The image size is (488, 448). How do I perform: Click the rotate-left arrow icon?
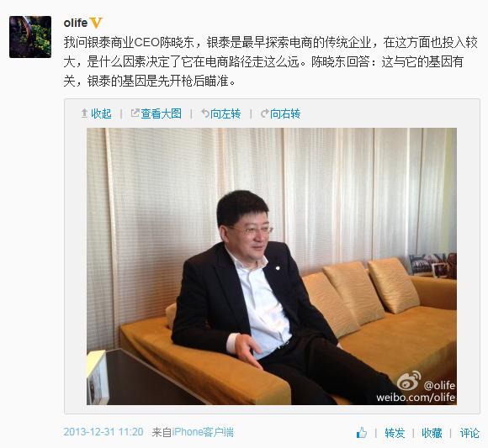pyautogui.click(x=205, y=113)
